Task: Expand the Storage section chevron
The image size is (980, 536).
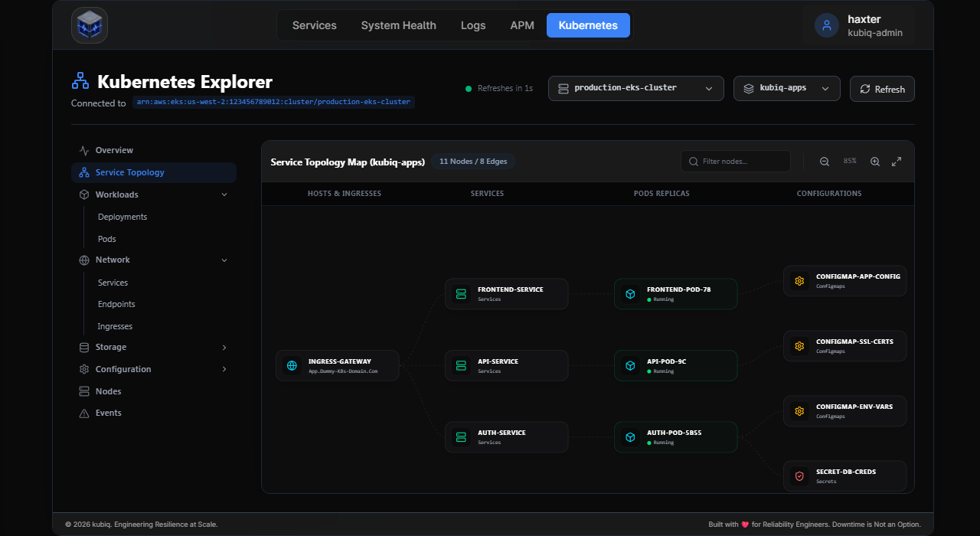Action: coord(224,348)
